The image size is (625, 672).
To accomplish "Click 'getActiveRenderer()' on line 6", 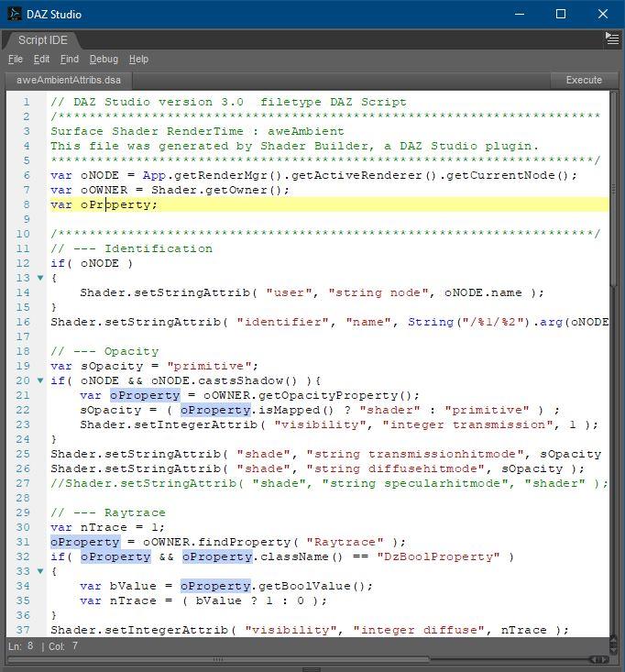I will point(364,175).
